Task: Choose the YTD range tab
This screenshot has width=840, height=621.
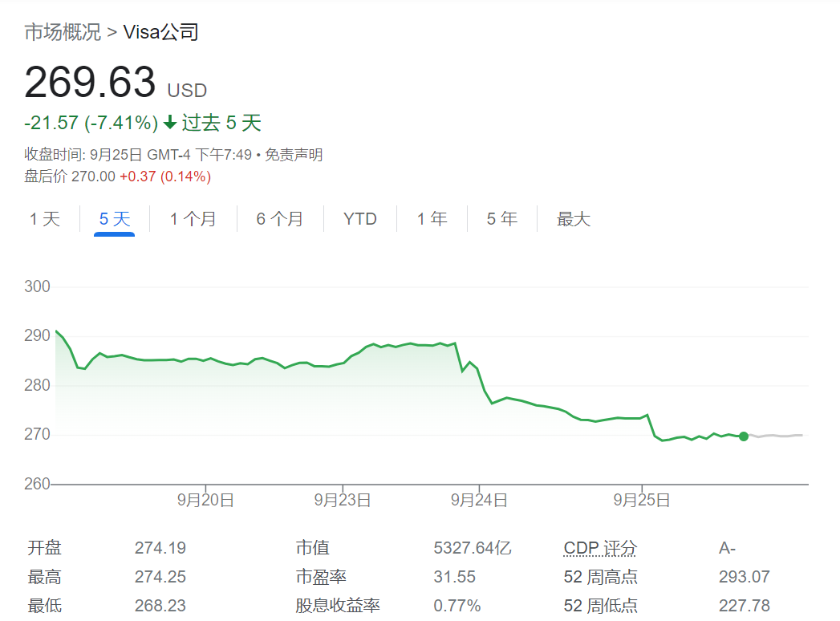Action: [x=360, y=219]
